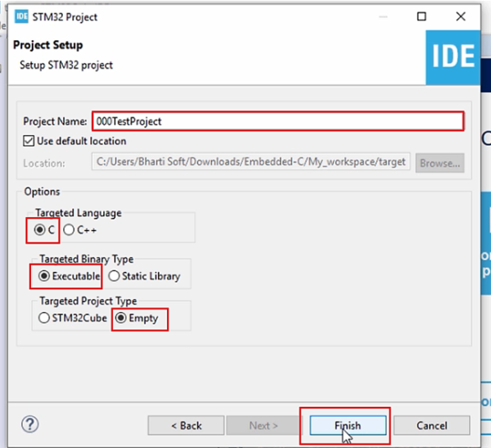Click the Targeted Language group label
491x448 pixels.
click(79, 213)
